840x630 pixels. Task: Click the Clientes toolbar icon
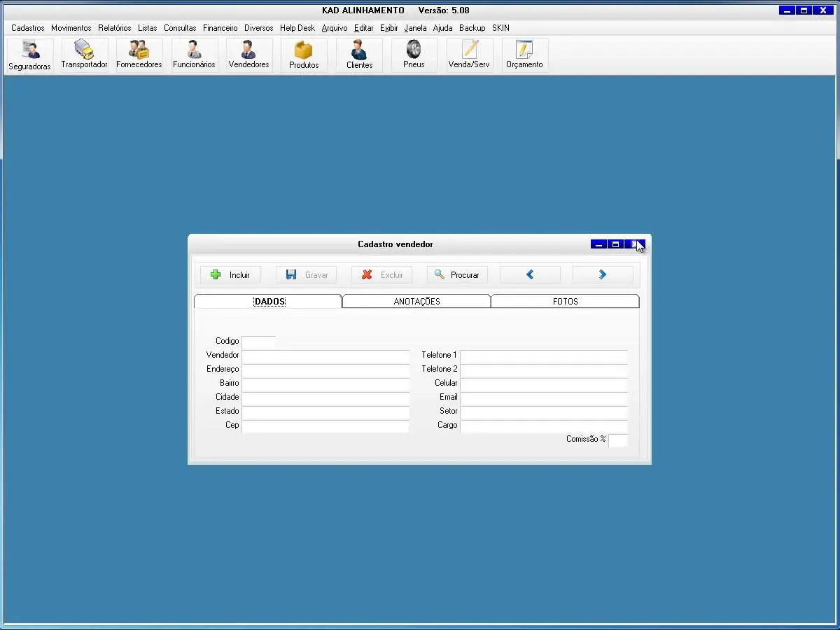pyautogui.click(x=359, y=55)
